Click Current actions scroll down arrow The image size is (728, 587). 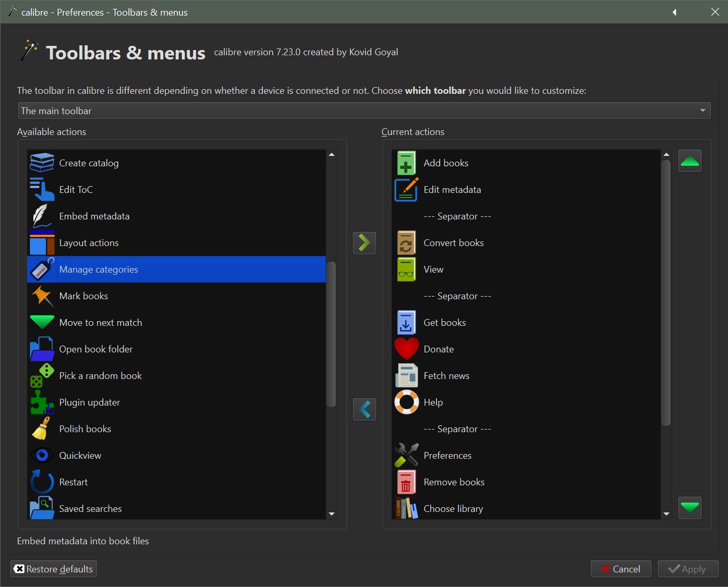pos(666,514)
